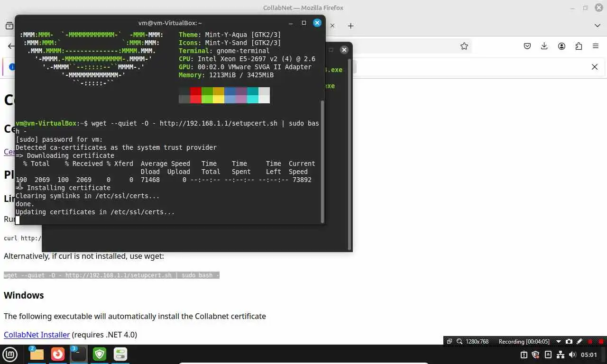Close the current Firefox tab
This screenshot has width=607, height=364.
pos(332,26)
